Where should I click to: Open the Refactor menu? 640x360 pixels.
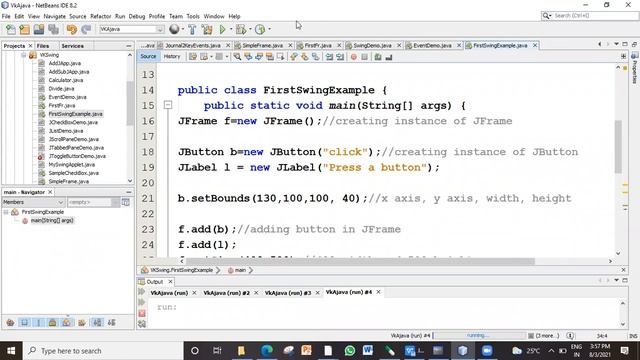[x=100, y=16]
